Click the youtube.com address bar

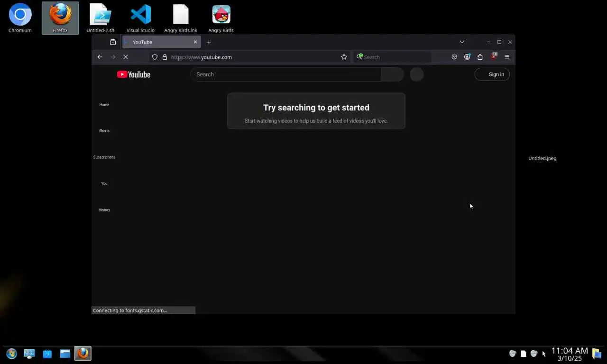coord(250,57)
